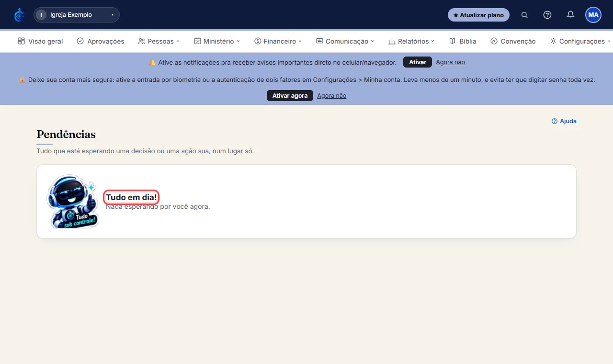Image resolution: width=613 pixels, height=364 pixels.
Task: Expand the Ministério menu chevron
Action: [238, 41]
